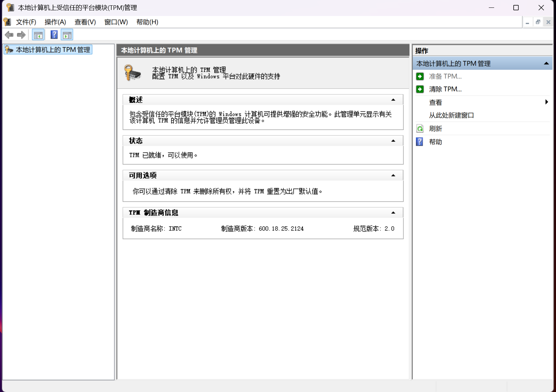The width and height of the screenshot is (556, 392).
Task: Collapse the TPM 制造商信息 section
Action: (x=393, y=213)
